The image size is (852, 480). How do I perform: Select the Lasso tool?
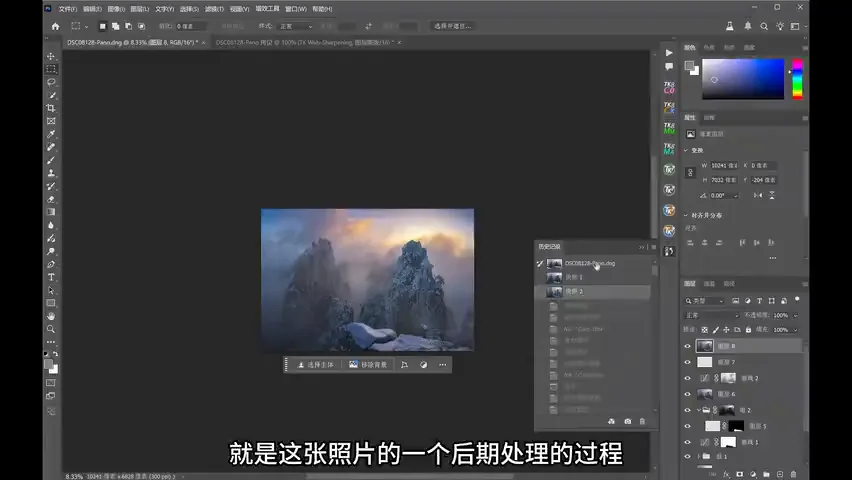tap(51, 82)
